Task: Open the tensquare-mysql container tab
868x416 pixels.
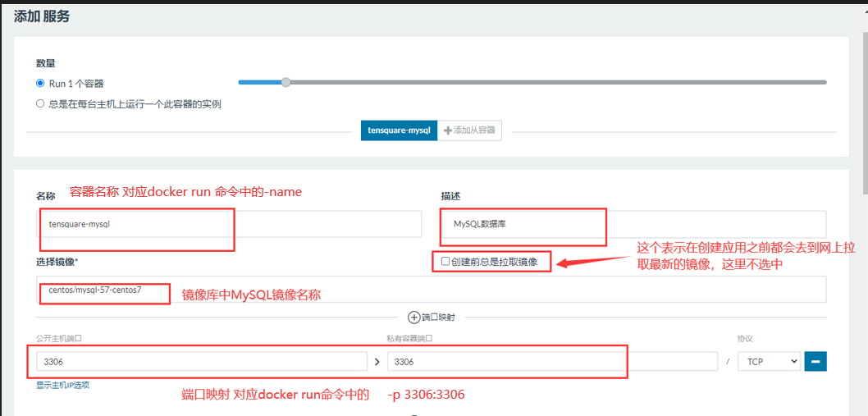Action: pos(399,130)
